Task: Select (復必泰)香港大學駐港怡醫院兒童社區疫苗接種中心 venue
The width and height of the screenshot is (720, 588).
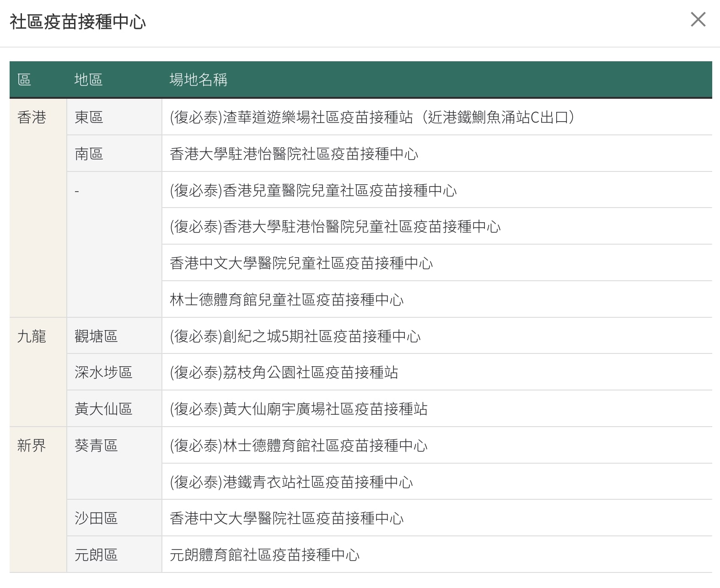Action: tap(437, 226)
